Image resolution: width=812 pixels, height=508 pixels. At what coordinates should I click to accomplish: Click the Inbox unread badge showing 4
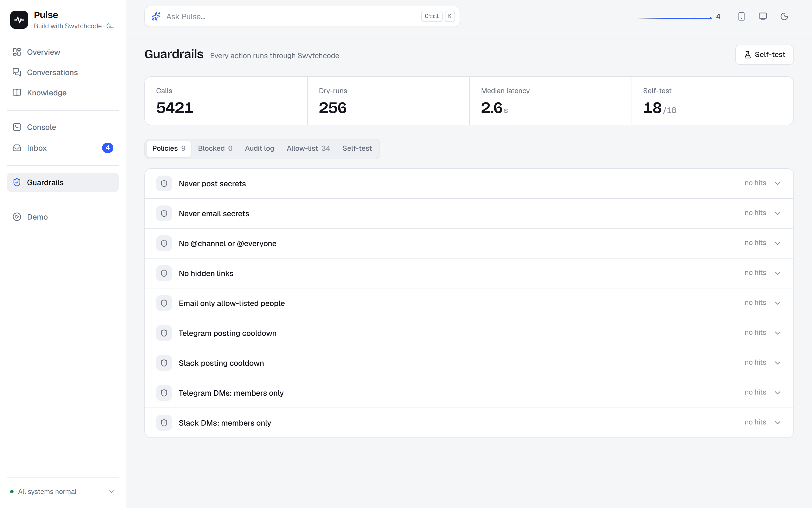pos(108,148)
